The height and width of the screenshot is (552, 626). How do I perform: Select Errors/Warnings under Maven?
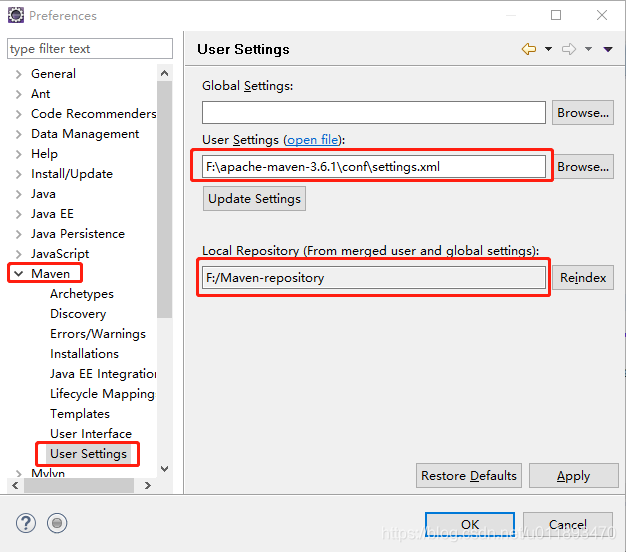(98, 334)
